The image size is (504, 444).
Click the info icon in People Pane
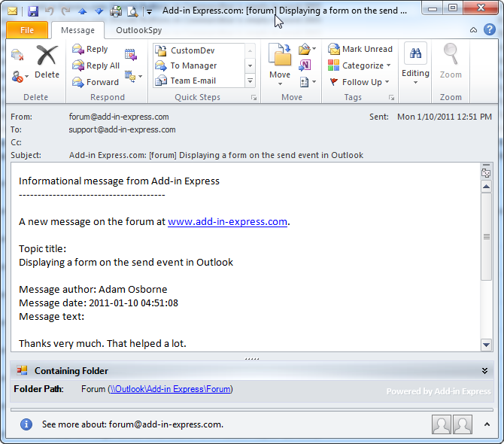click(26, 424)
